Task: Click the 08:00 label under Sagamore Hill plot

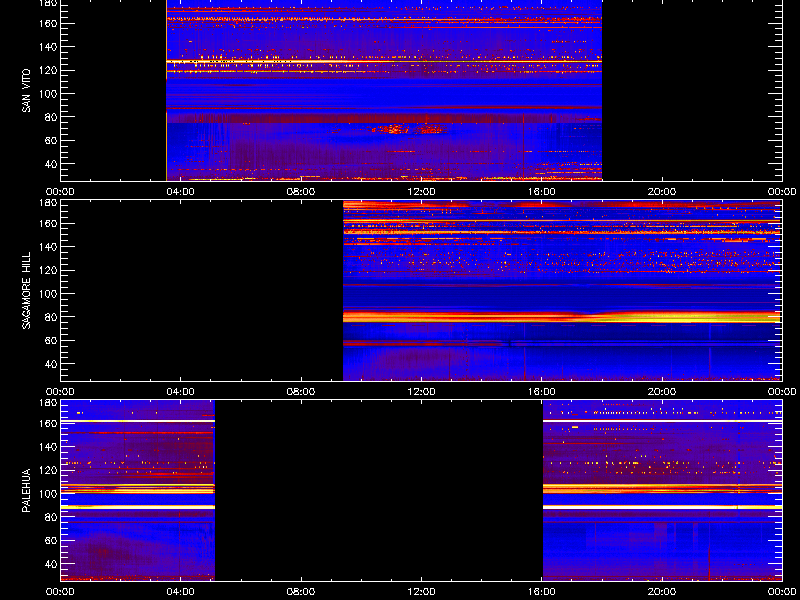Action: coord(301,392)
